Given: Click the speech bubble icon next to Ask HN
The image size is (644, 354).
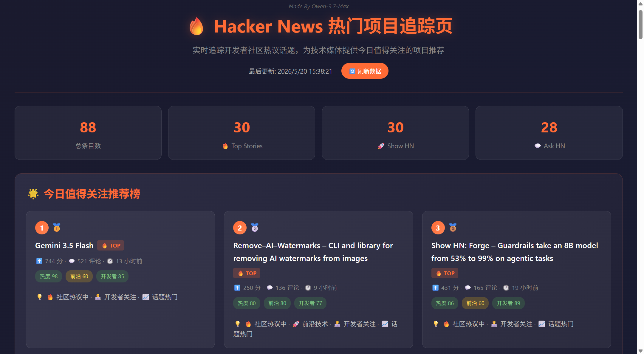Looking at the screenshot, I should (x=538, y=146).
